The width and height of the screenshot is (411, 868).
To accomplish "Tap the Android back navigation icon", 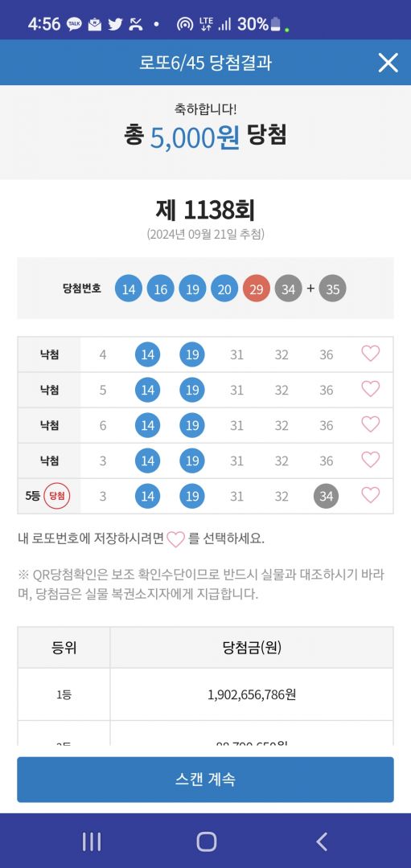I will 321,841.
